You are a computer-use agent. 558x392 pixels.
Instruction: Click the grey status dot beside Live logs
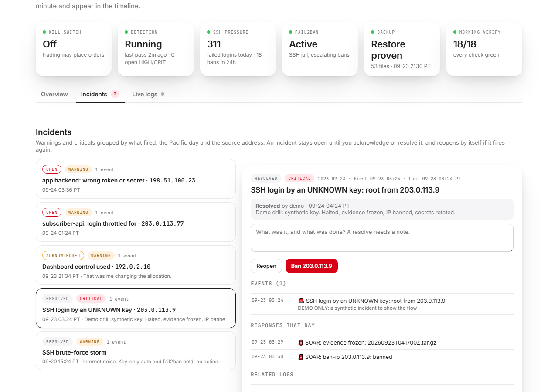(x=163, y=94)
